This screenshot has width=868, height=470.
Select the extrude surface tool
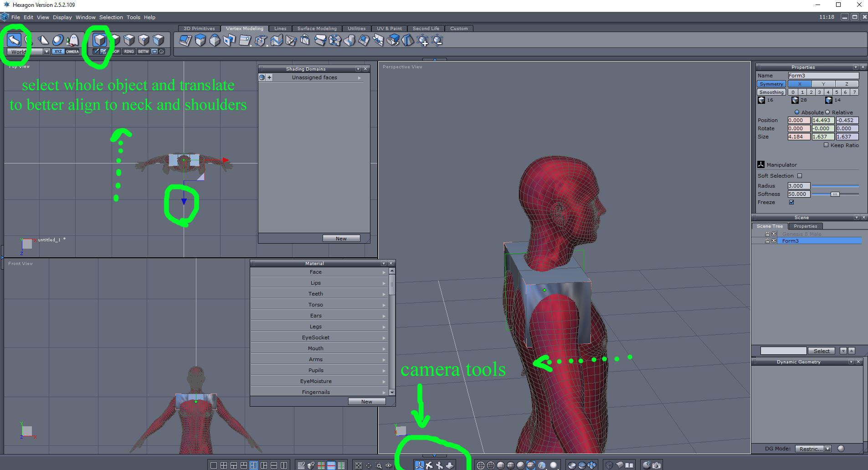185,41
